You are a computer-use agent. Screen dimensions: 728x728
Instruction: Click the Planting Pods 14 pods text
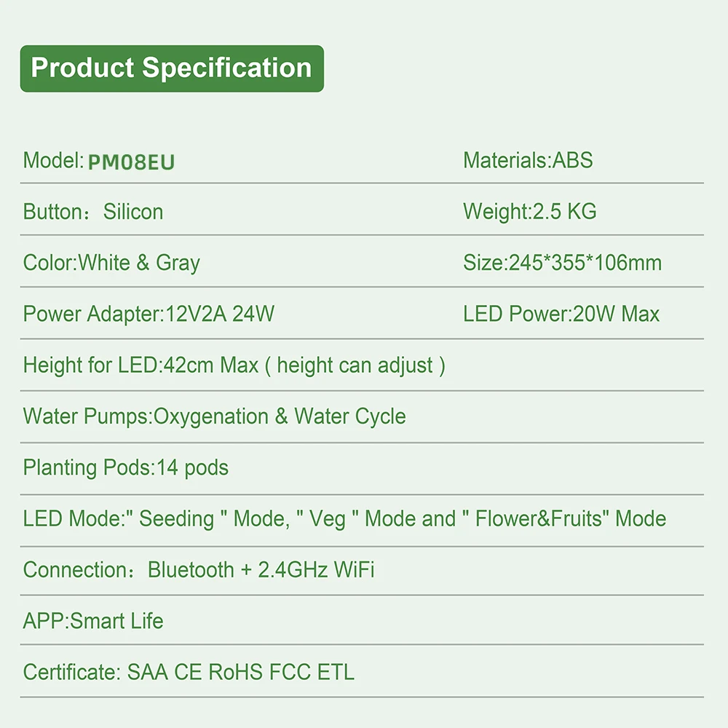pyautogui.click(x=126, y=467)
